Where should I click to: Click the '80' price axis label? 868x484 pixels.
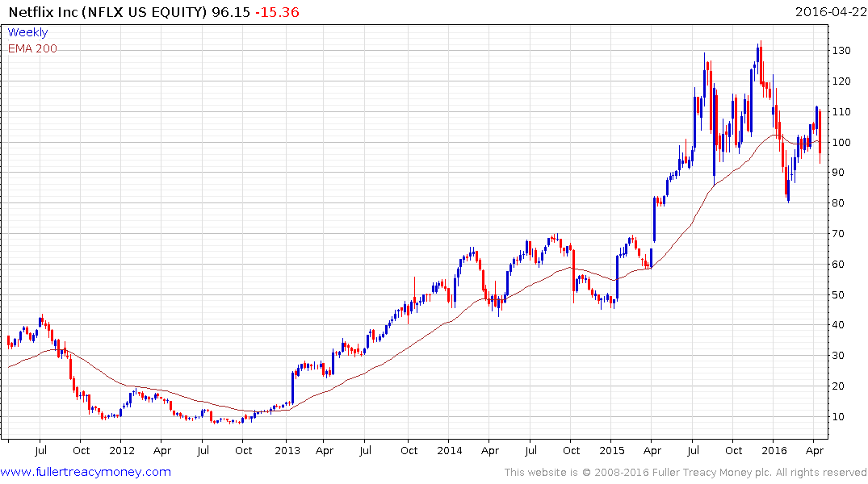[x=838, y=203]
